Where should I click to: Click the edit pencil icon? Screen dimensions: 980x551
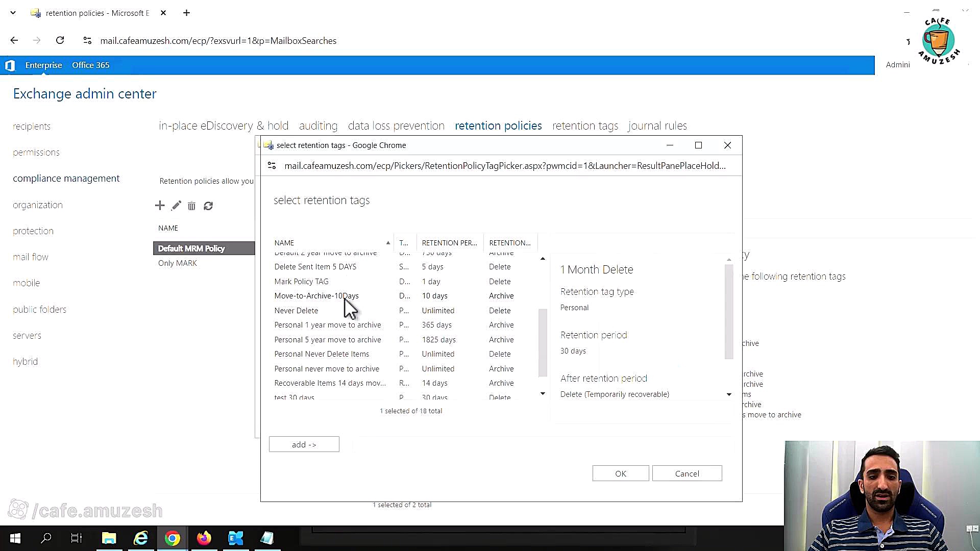click(x=176, y=206)
